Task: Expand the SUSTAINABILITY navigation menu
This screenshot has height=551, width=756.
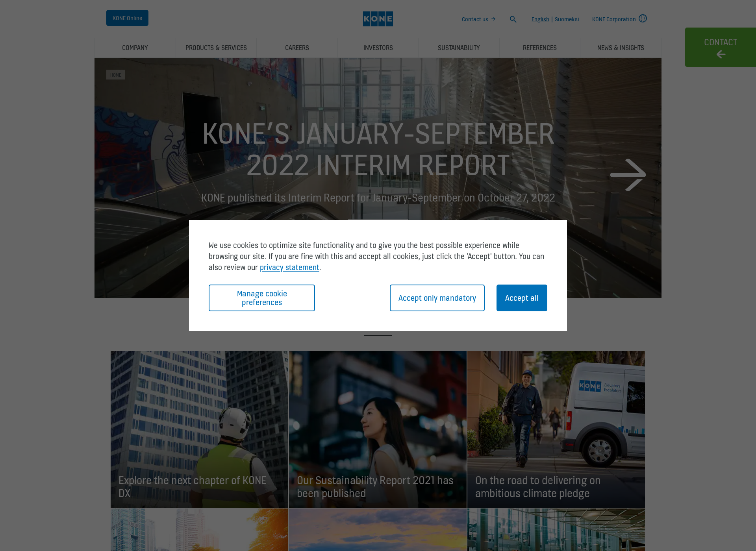Action: (x=459, y=48)
